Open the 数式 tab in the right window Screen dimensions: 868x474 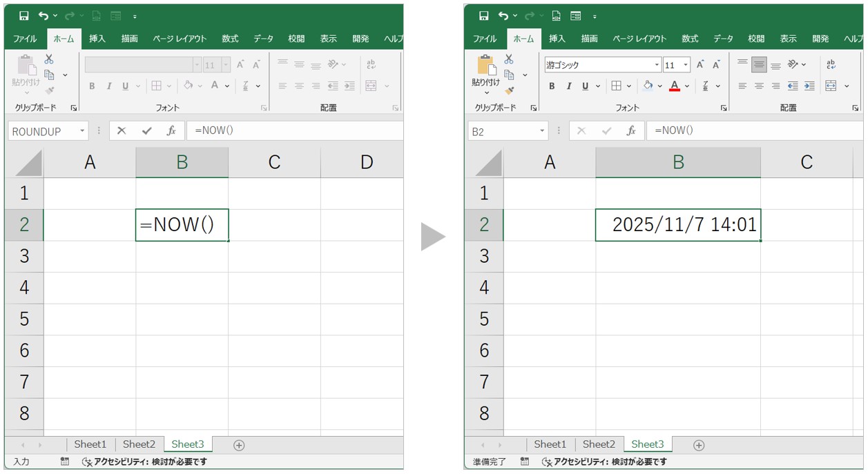coord(689,39)
